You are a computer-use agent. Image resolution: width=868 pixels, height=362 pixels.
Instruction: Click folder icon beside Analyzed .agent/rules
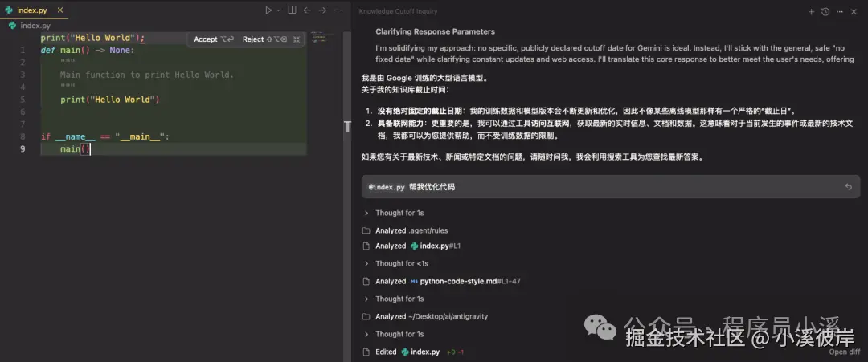click(x=366, y=230)
